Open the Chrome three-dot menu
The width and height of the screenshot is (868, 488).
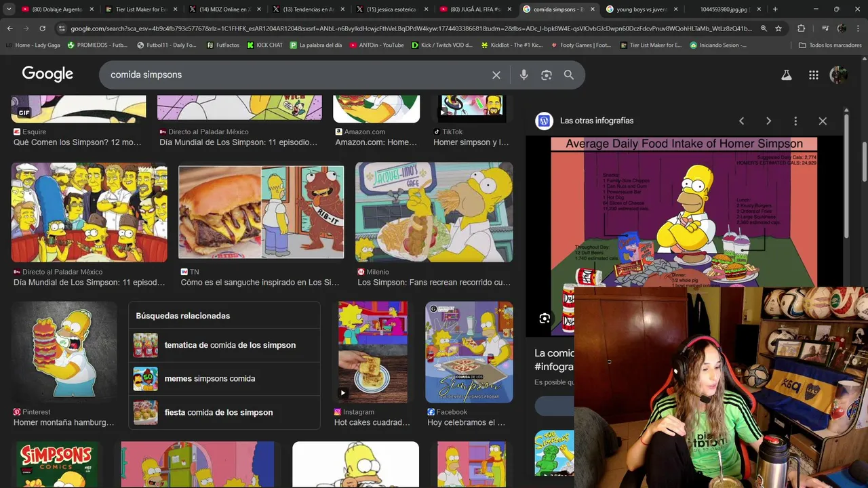859,28
